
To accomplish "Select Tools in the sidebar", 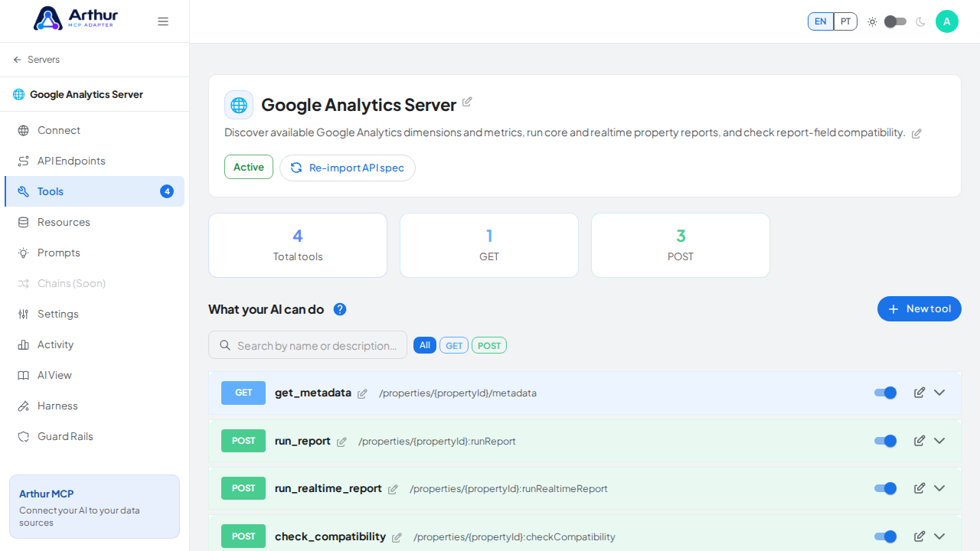I will [x=94, y=191].
